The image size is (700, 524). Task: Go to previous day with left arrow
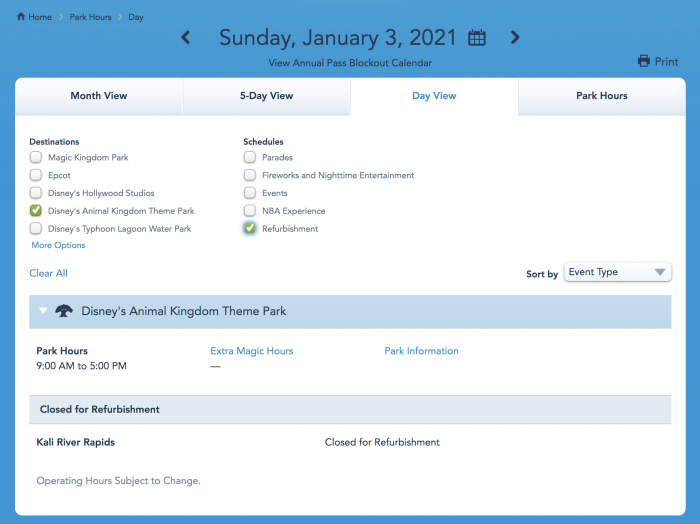click(186, 37)
